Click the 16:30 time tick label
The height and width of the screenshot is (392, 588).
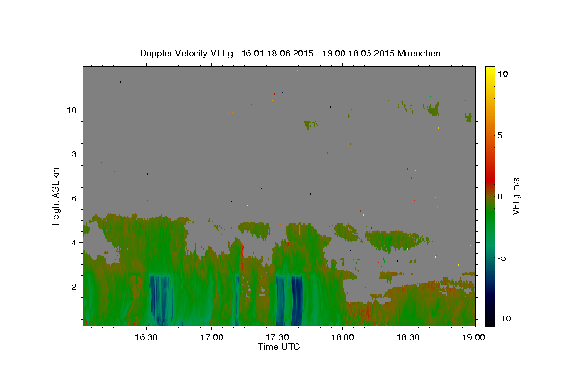146,337
